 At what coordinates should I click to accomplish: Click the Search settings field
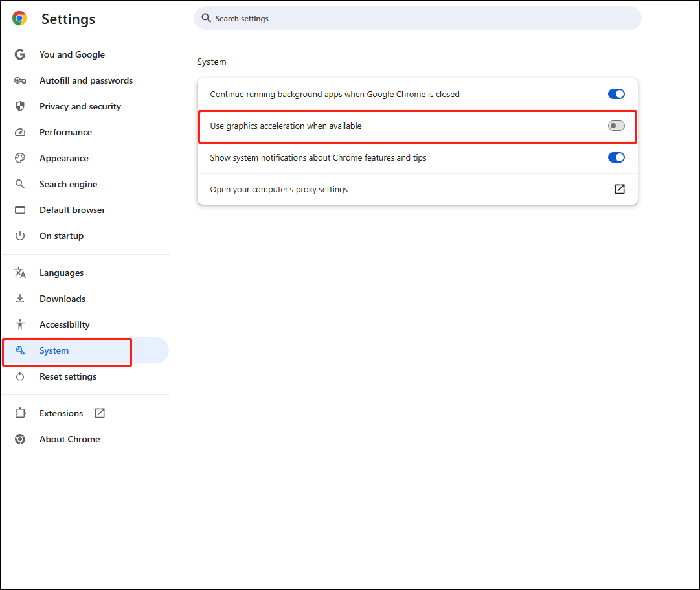(418, 18)
